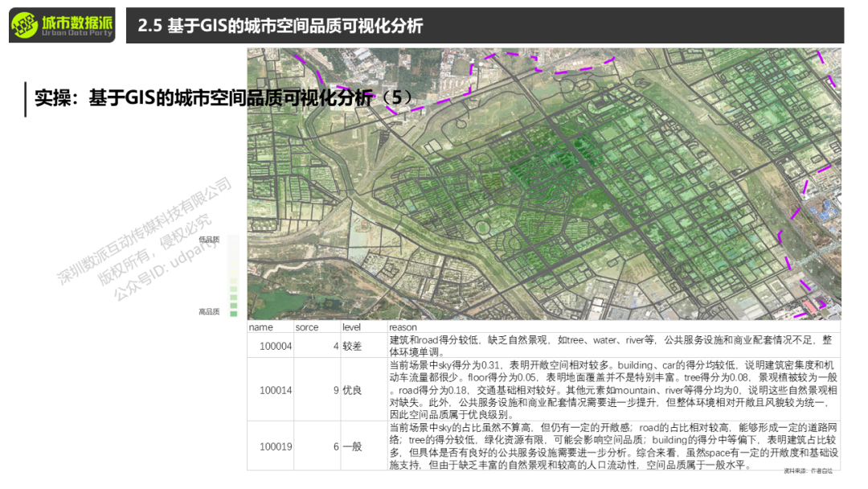Select the 2.5 section title bar

(x=482, y=26)
